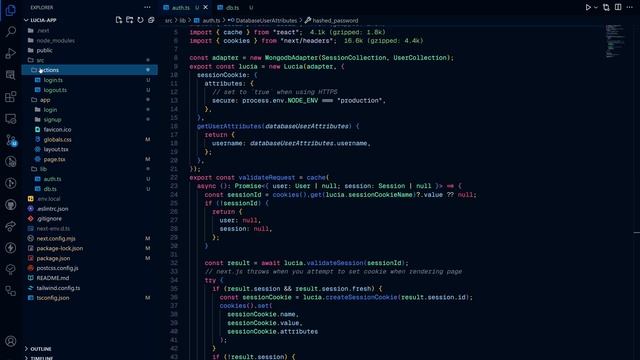
Task: Refresh the explorer file tree
Action: point(140,20)
